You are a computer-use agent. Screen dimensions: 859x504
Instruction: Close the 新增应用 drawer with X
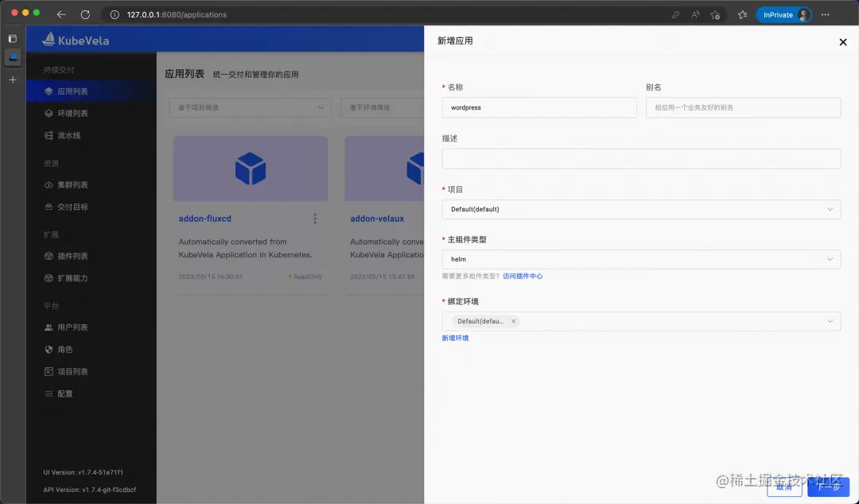coord(843,42)
